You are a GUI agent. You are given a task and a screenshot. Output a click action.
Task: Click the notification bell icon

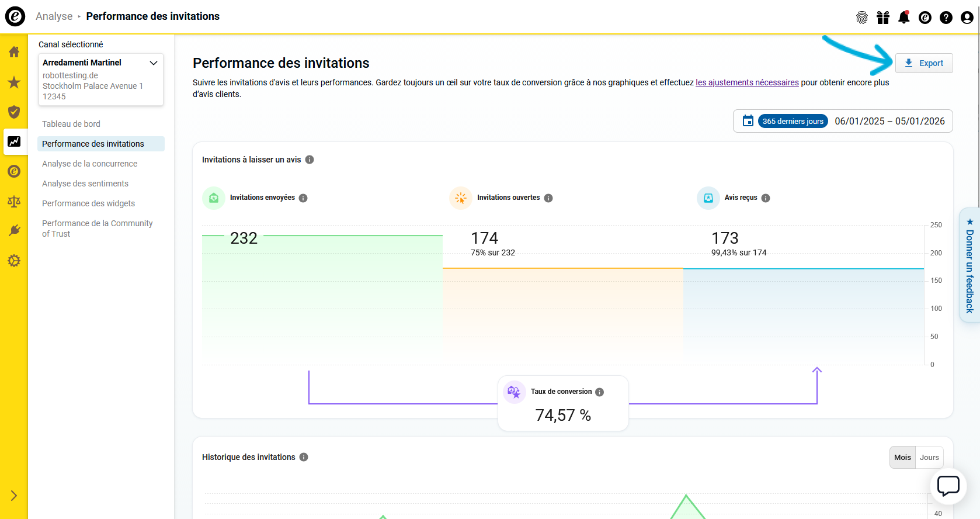tap(903, 18)
